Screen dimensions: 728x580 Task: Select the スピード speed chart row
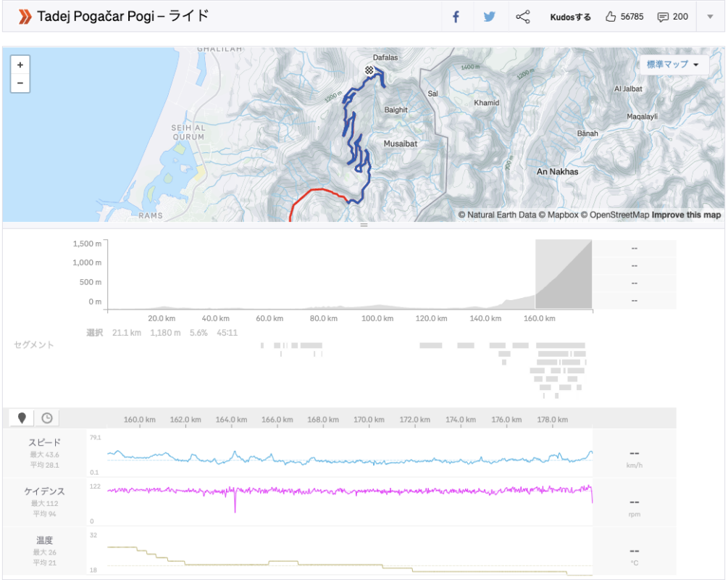45,452
